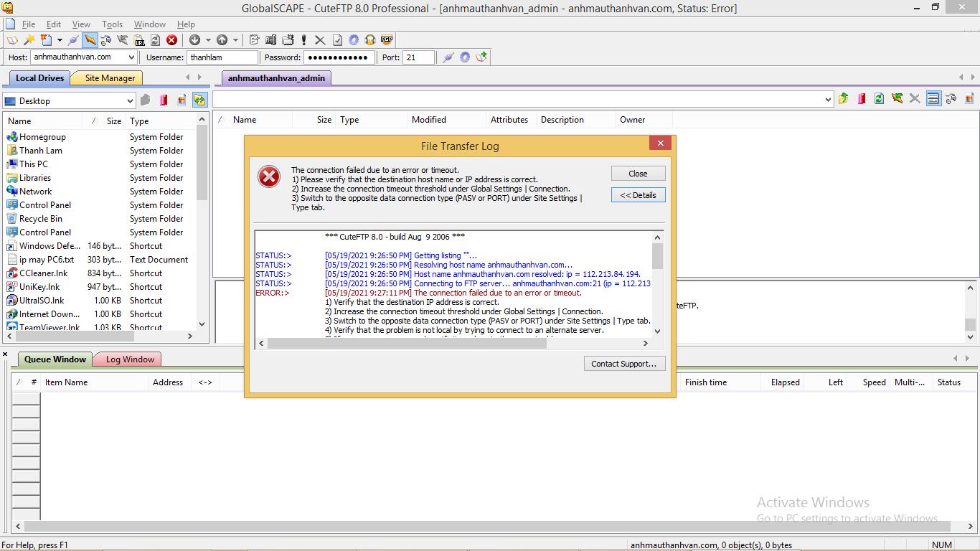Click the settings gear icon beside Port field
980x551 pixels.
click(465, 57)
